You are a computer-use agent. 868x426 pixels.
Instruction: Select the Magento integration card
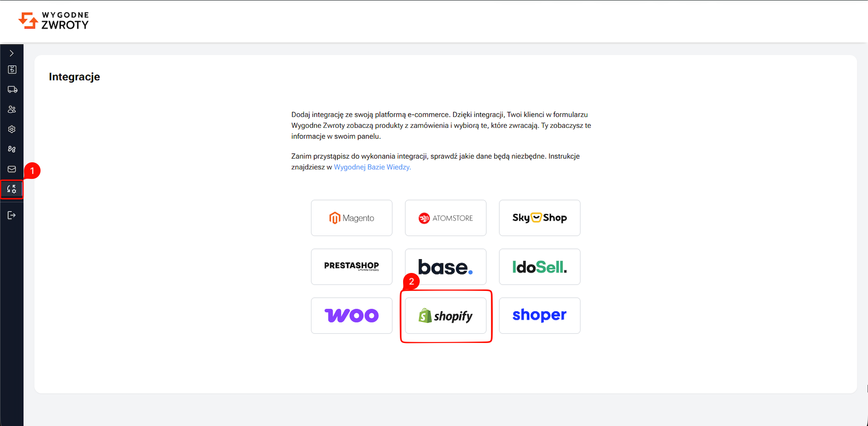352,218
